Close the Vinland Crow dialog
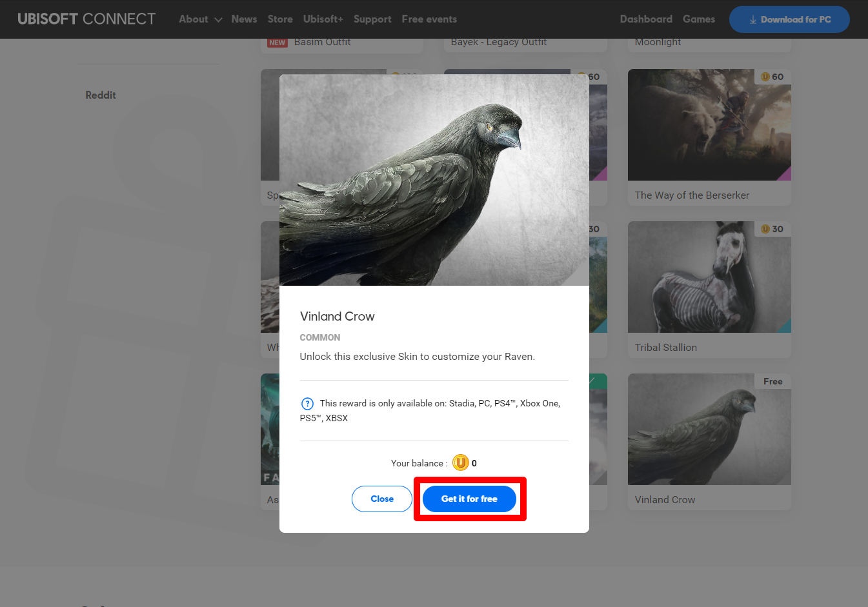868x607 pixels. click(382, 499)
